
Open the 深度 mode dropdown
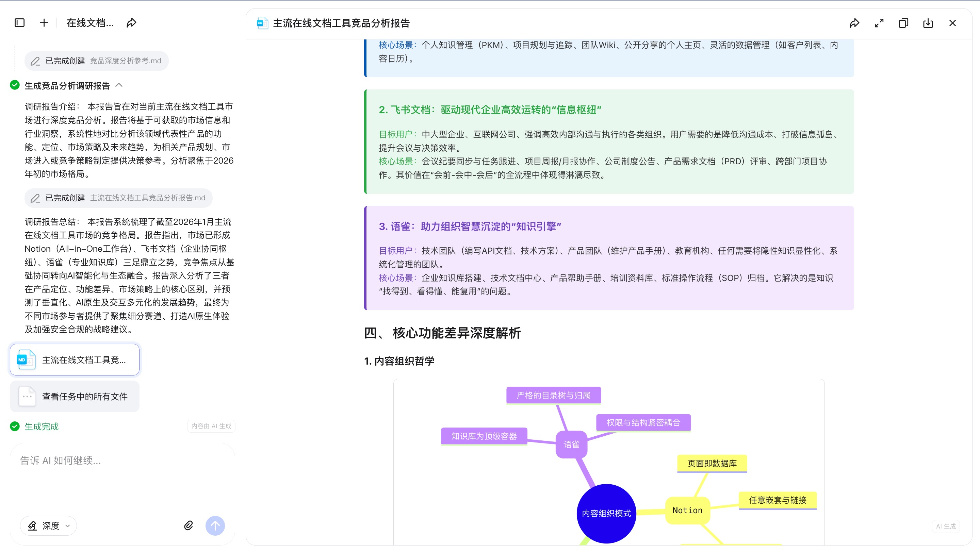(x=49, y=525)
